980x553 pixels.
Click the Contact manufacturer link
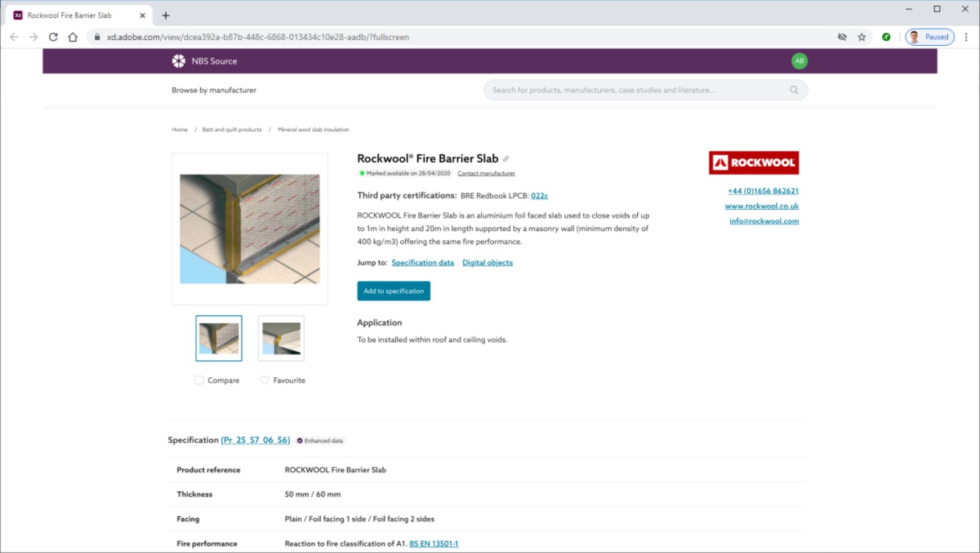click(x=486, y=174)
